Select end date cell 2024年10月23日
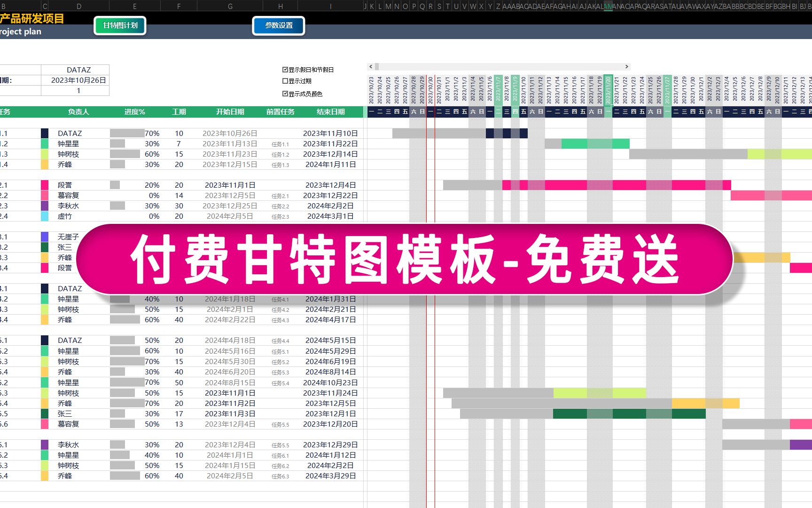 pos(330,383)
